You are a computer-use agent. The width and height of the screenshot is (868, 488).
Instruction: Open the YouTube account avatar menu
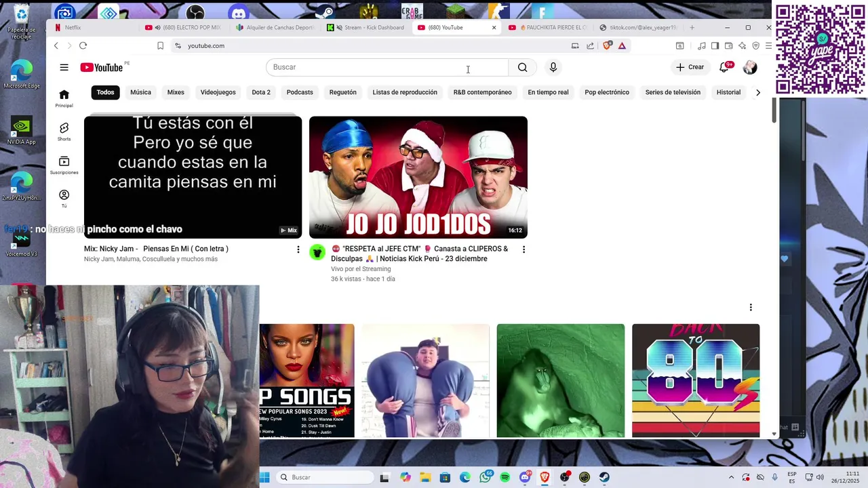coord(750,67)
